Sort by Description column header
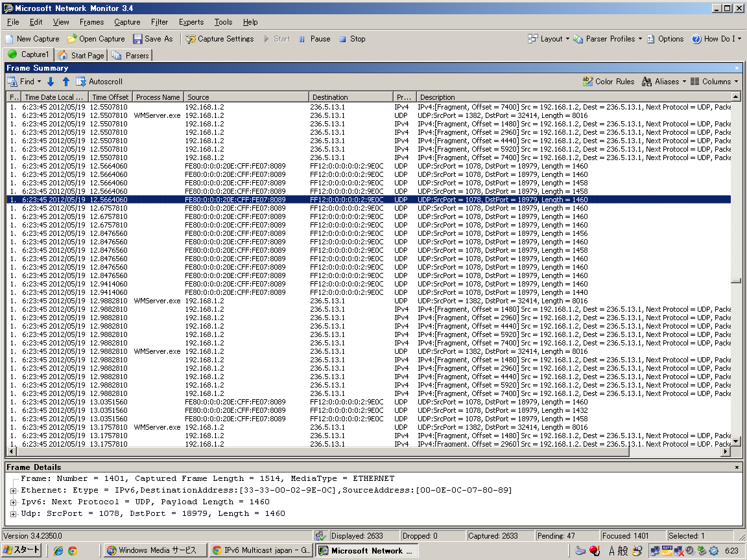 pos(574,97)
